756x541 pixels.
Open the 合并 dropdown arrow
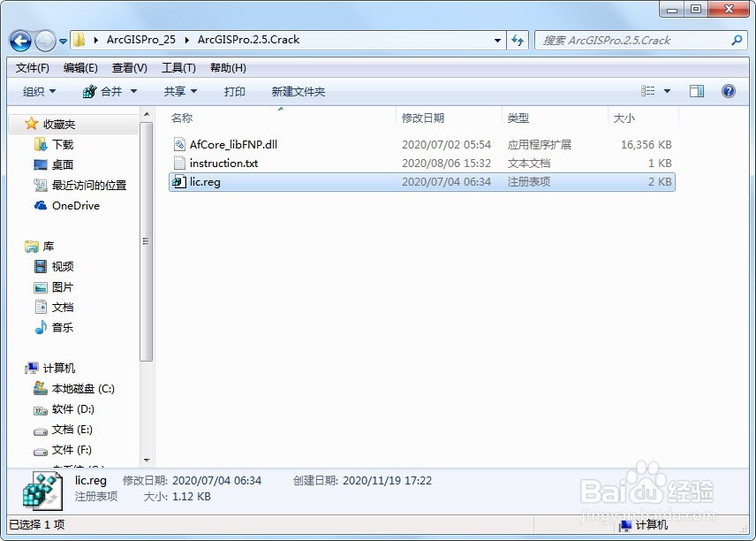click(133, 91)
